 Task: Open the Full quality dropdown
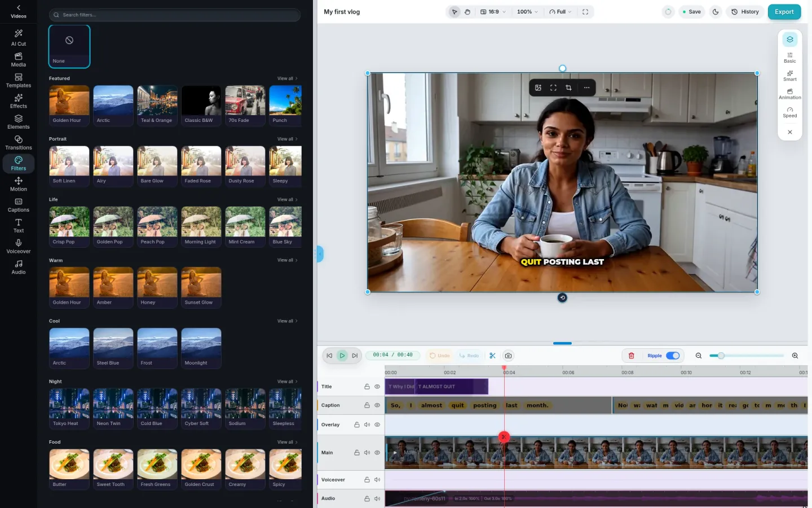pyautogui.click(x=560, y=12)
